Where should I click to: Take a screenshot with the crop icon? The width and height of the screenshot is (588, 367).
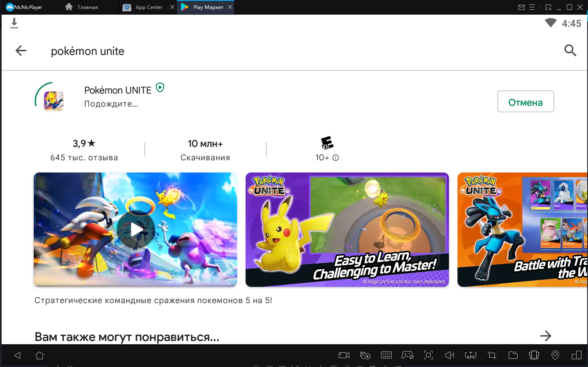coord(492,355)
